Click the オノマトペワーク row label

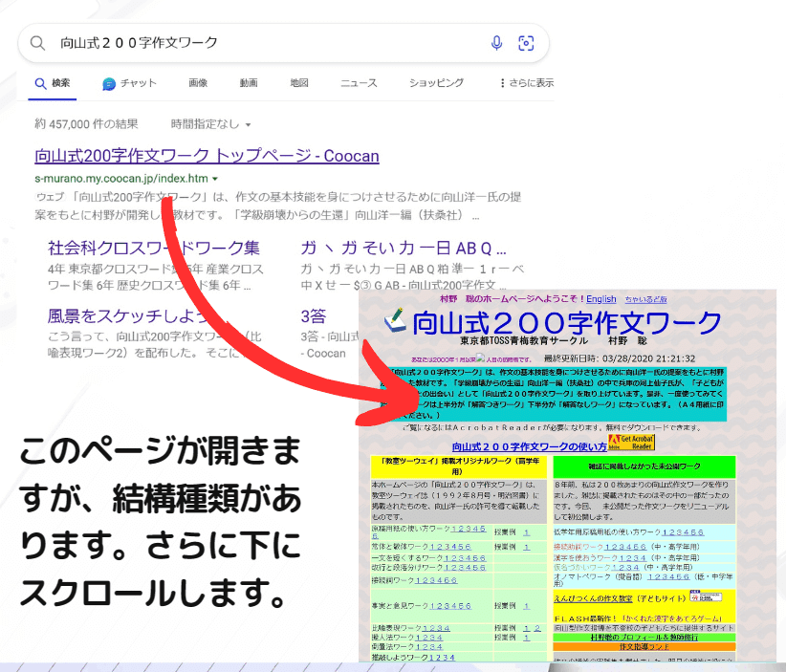[582, 576]
